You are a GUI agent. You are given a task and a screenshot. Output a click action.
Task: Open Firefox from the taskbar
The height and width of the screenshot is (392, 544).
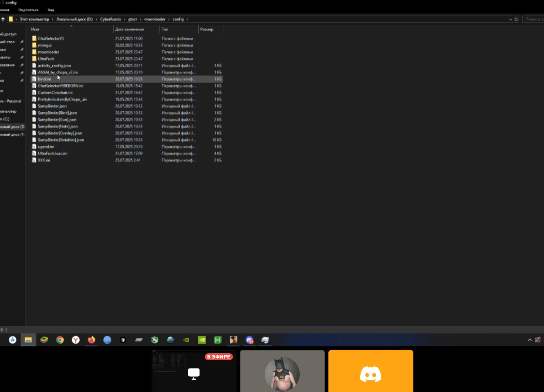[91, 340]
